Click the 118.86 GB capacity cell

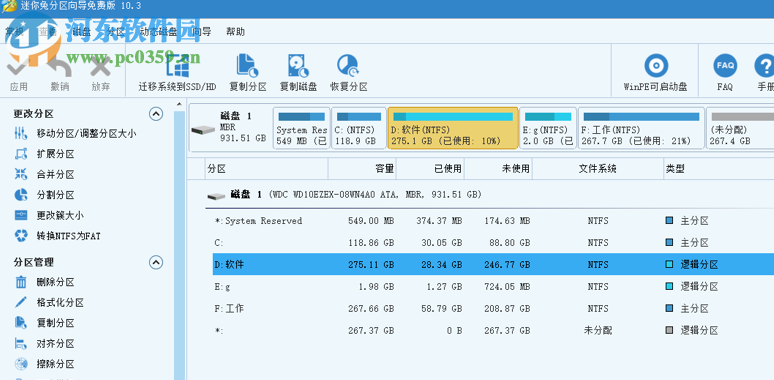[371, 243]
